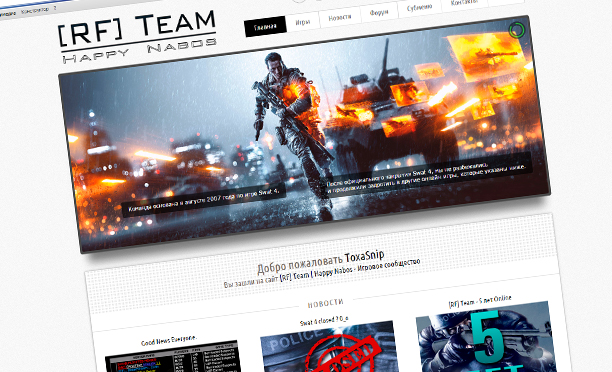Click the Good News Everyone news title
Image resolution: width=612 pixels, height=372 pixels.
click(x=169, y=340)
